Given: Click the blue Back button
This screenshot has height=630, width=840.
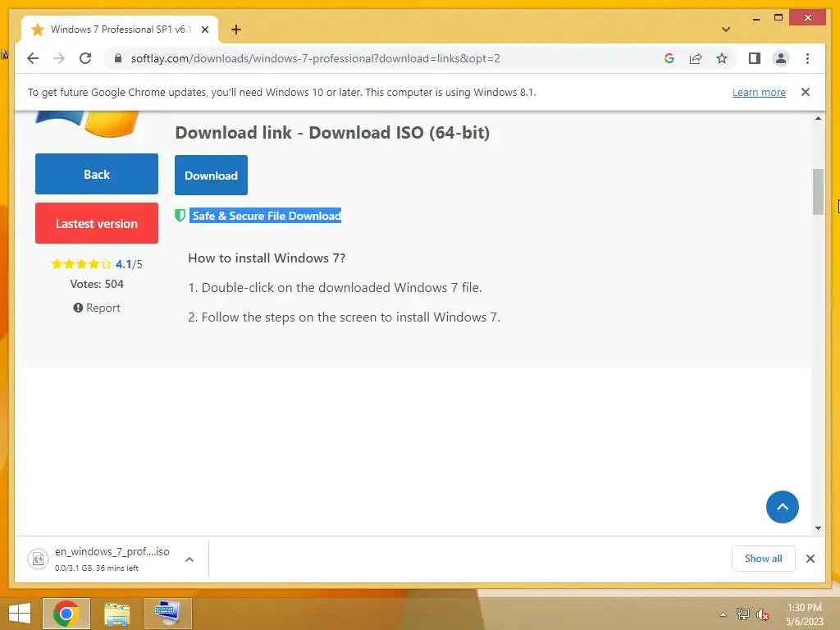Looking at the screenshot, I should point(97,174).
